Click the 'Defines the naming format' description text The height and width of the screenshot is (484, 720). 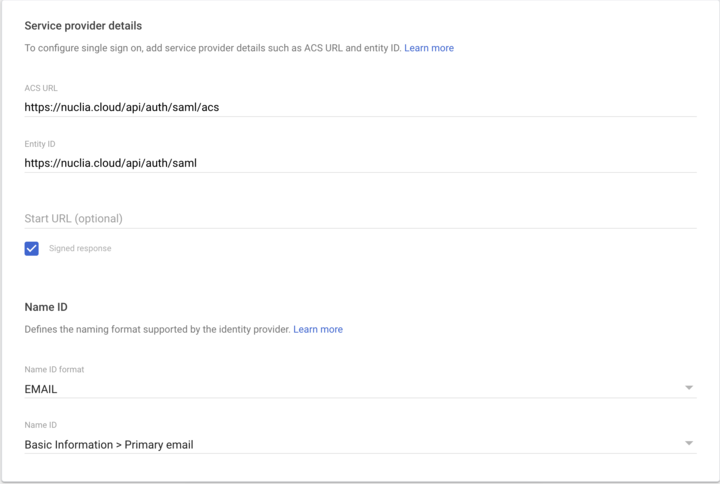point(158,329)
